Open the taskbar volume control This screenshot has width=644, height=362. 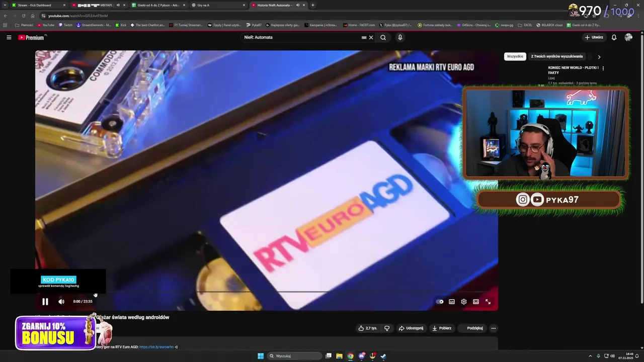(612, 356)
